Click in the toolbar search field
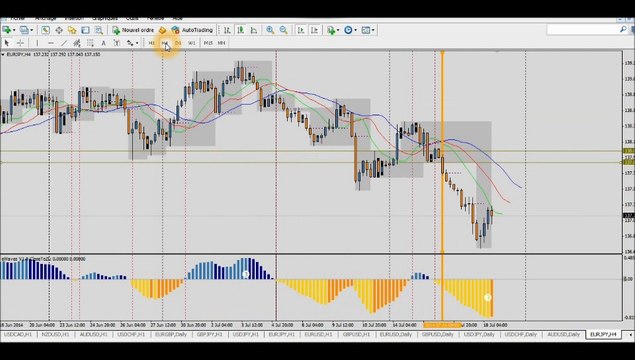This screenshot has width=635, height=360. click(583, 30)
